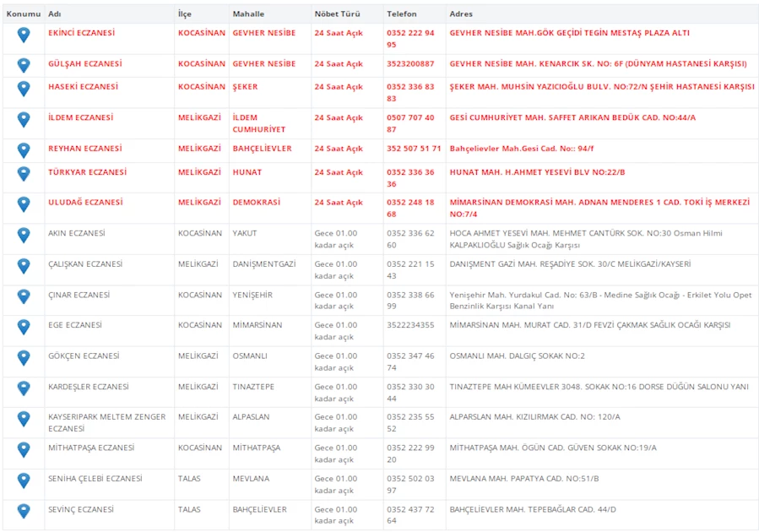Show AKIN ECZANESİ location pin
This screenshot has width=759, height=532.
24,235
